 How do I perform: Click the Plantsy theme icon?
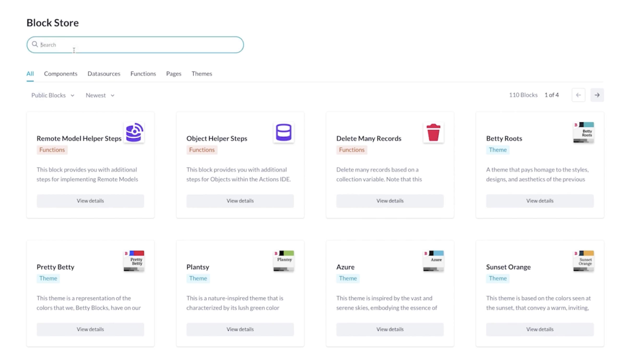pyautogui.click(x=284, y=261)
